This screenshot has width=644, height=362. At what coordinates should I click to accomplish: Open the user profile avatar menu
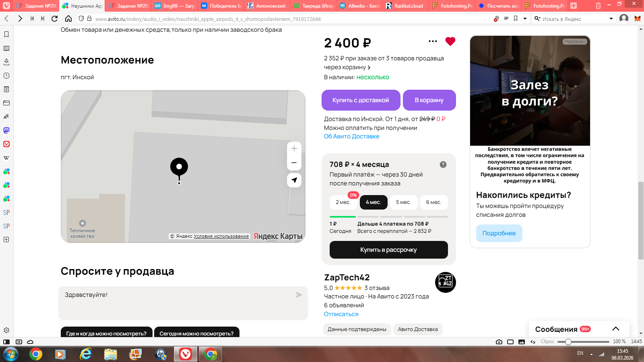[624, 19]
